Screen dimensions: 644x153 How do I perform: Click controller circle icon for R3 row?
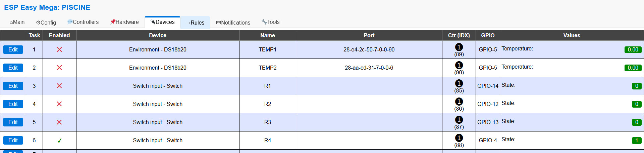coord(459,120)
